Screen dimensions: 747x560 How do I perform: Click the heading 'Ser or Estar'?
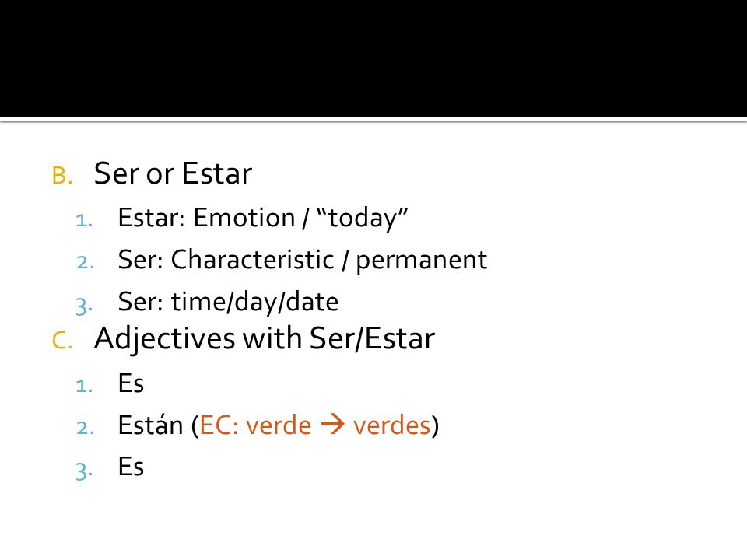pyautogui.click(x=173, y=173)
